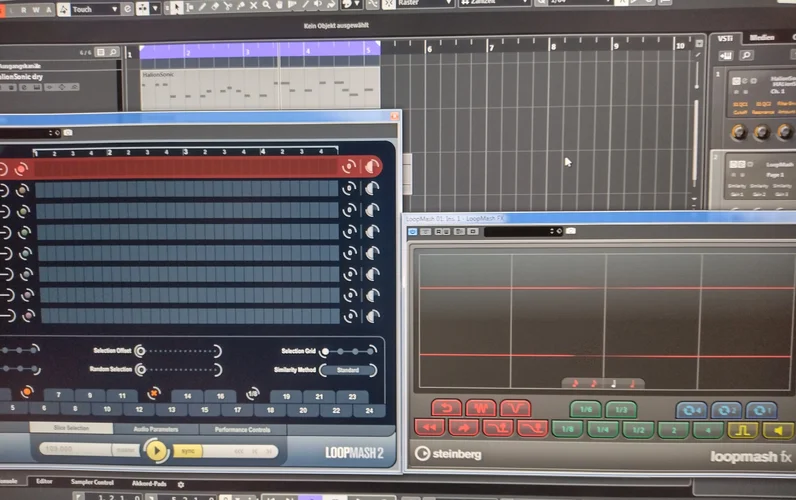This screenshot has height=500, width=796.
Task: Click the Random Selection slider handle
Action: pyautogui.click(x=141, y=370)
